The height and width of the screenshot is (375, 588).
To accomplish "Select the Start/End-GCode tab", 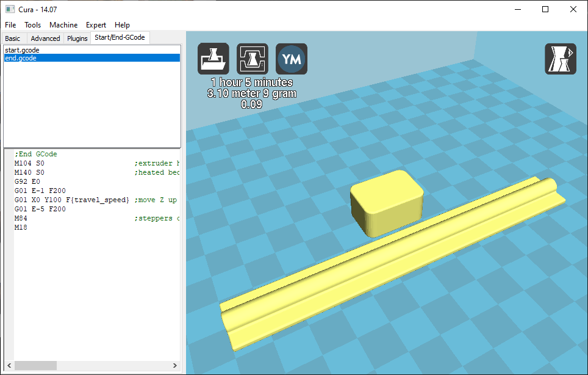I will click(x=120, y=37).
